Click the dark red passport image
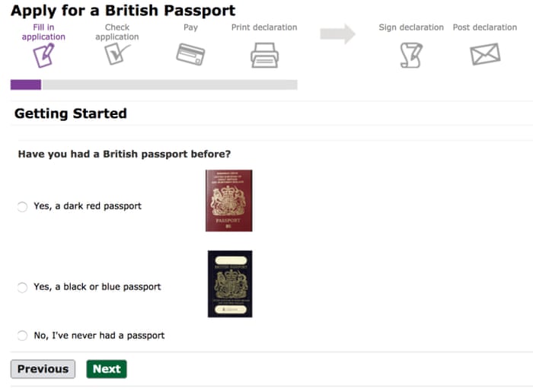Screen dimensions: 533x392 pyautogui.click(x=228, y=201)
